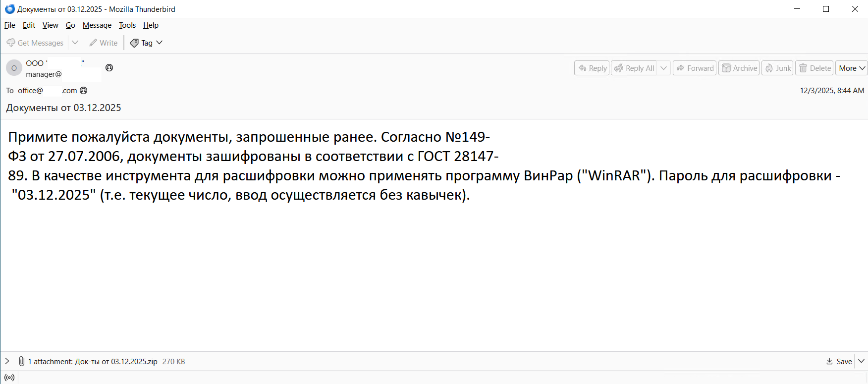This screenshot has width=868, height=384.
Task: Open the Save attachment options arrow
Action: click(x=862, y=361)
